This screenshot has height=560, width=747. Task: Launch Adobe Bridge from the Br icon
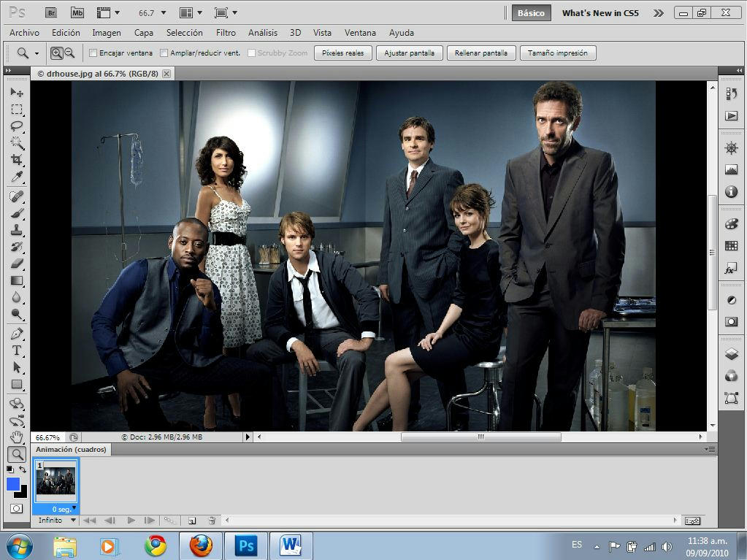tap(51, 13)
